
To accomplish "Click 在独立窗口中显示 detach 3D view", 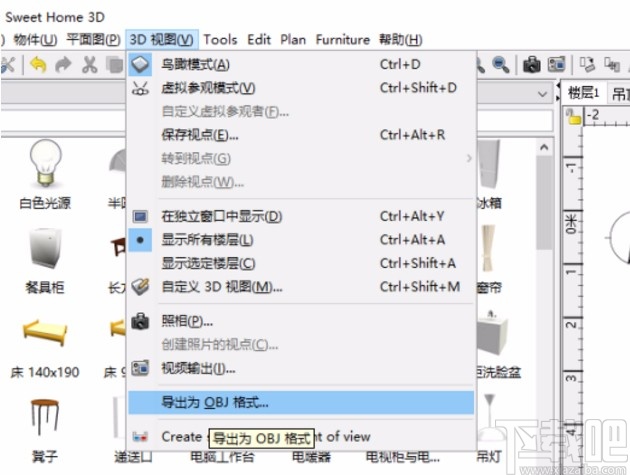I will [x=301, y=217].
